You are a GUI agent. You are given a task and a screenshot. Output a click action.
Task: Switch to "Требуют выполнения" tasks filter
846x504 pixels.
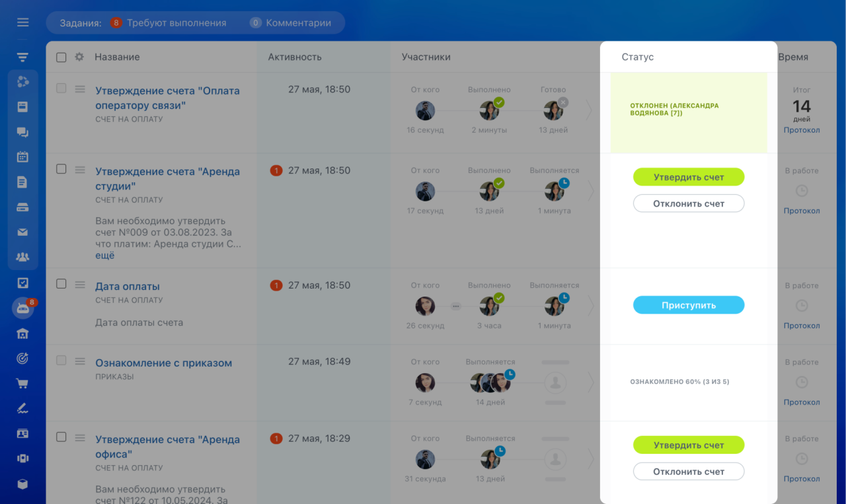coord(169,23)
